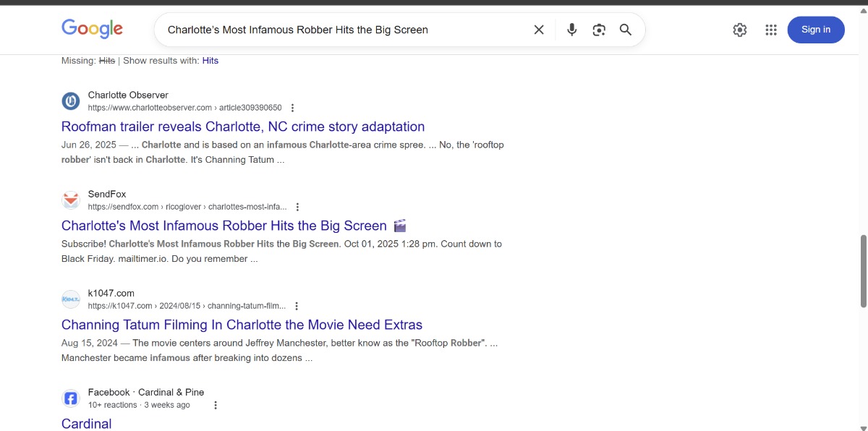Open the Google apps grid
868x431 pixels.
click(771, 30)
